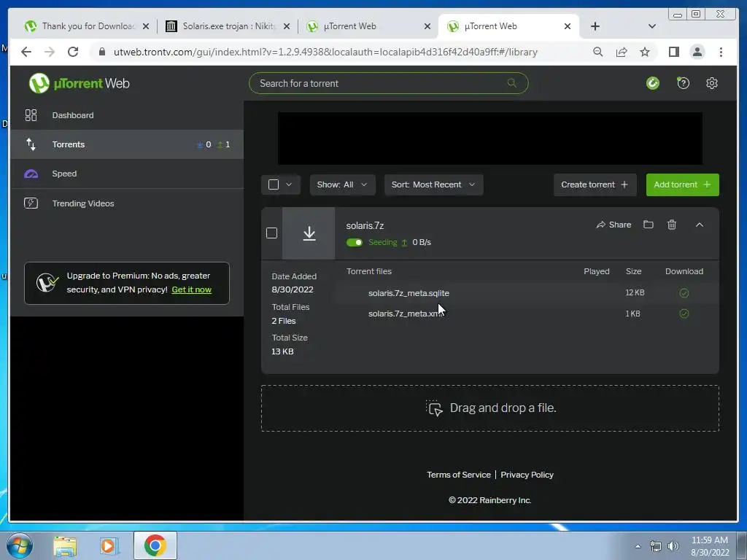Share the solaris.7z torrent
This screenshot has height=560, width=747.
(x=614, y=225)
